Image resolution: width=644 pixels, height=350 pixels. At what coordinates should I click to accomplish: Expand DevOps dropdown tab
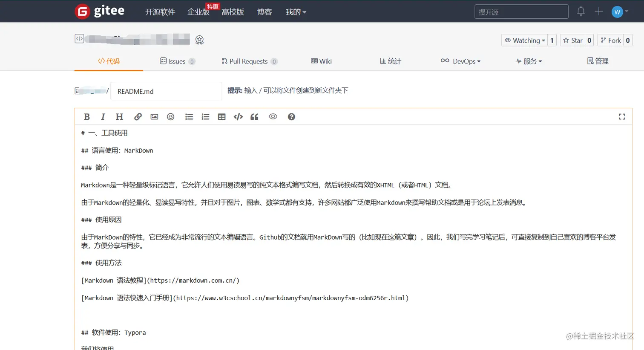coord(460,61)
